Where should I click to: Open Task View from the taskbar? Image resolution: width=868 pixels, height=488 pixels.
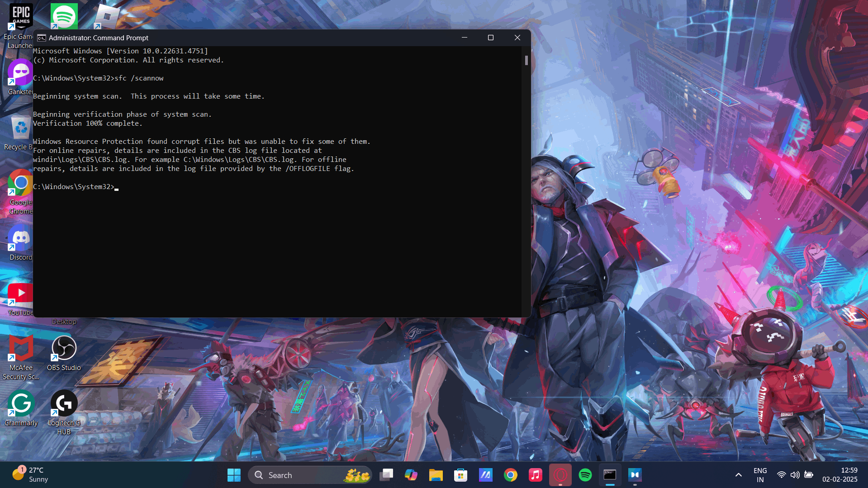pyautogui.click(x=386, y=475)
